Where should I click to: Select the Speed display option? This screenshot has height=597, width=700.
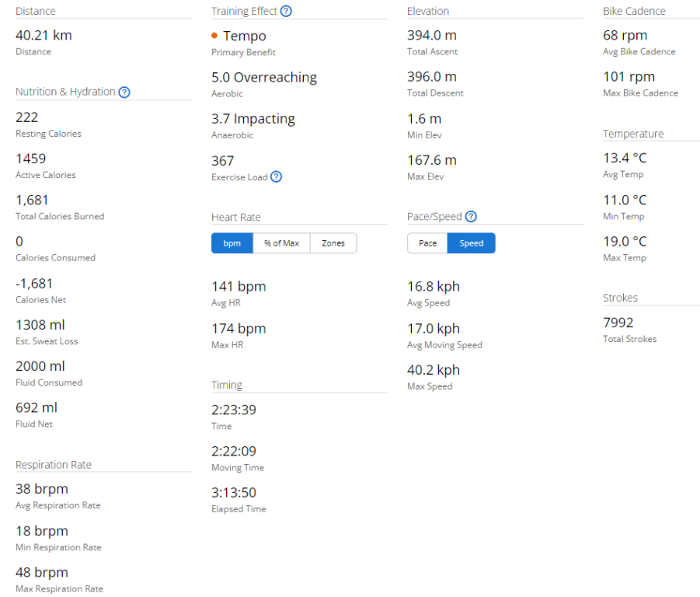coord(472,243)
